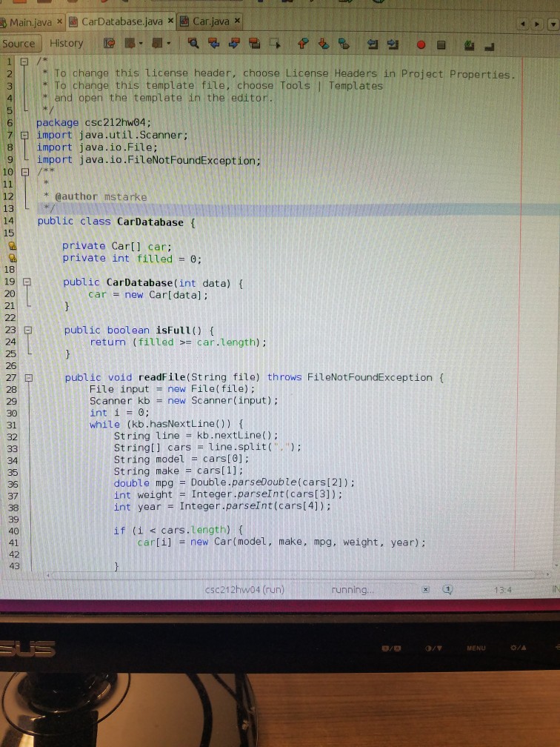Open the Forward history dropdown arrow
This screenshot has width=560, height=747.
click(168, 44)
